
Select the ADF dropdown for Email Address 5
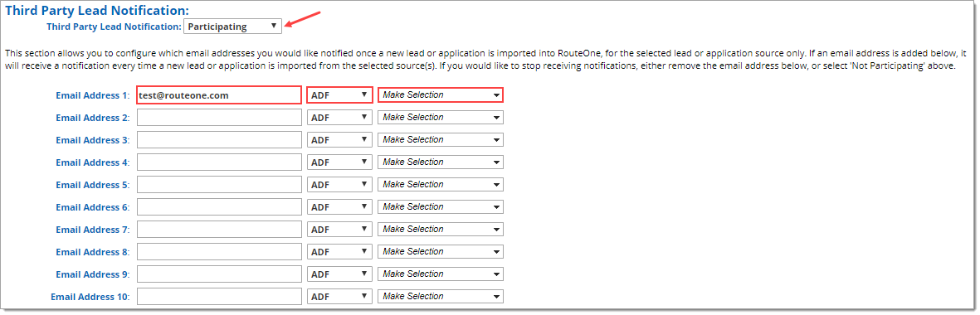coord(340,185)
